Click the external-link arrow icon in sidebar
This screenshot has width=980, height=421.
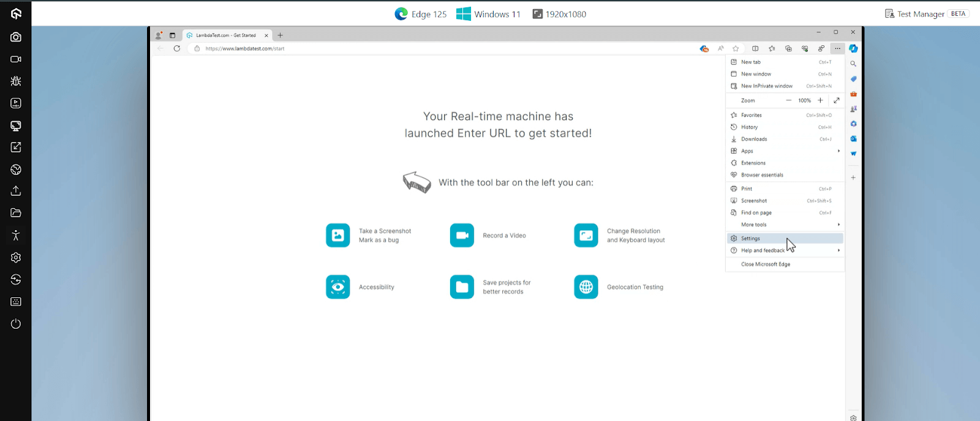(x=16, y=147)
